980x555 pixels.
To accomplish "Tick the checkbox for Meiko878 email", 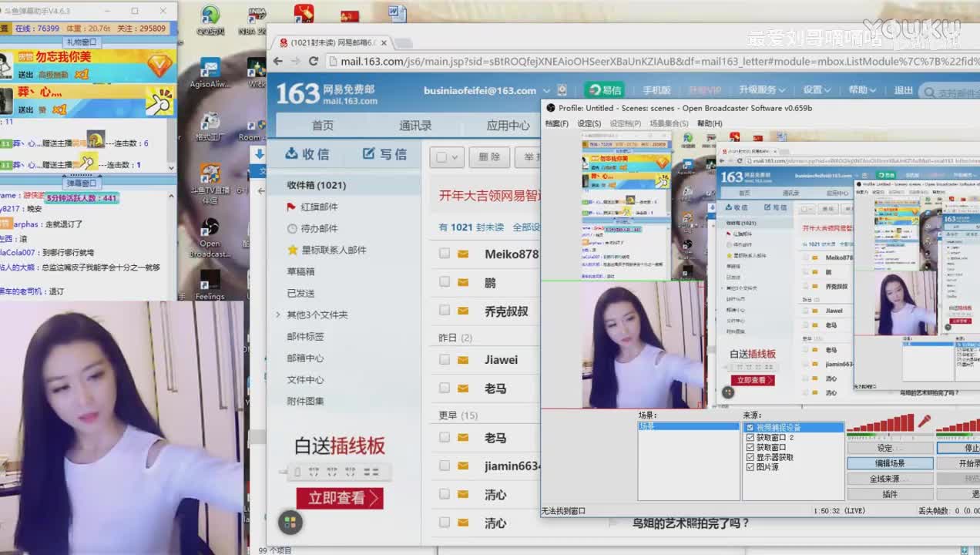I will 444,254.
